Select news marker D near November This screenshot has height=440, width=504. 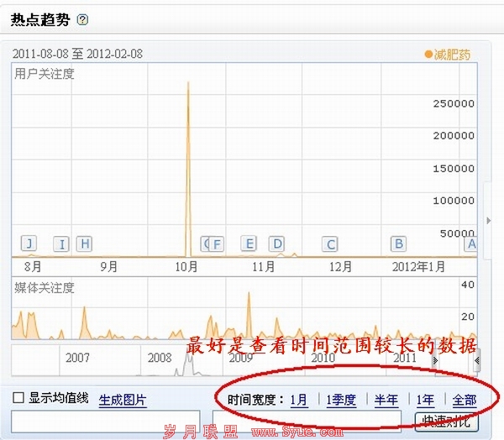tap(276, 244)
